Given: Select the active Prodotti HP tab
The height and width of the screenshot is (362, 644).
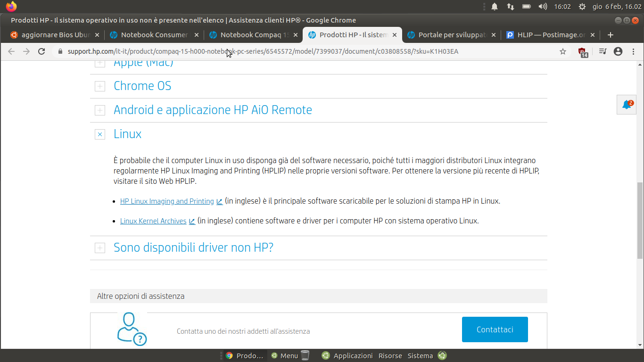Looking at the screenshot, I should 353,35.
